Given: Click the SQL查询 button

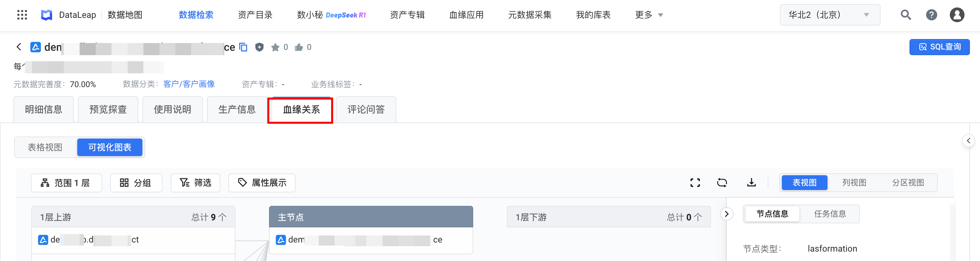Looking at the screenshot, I should click(x=939, y=47).
